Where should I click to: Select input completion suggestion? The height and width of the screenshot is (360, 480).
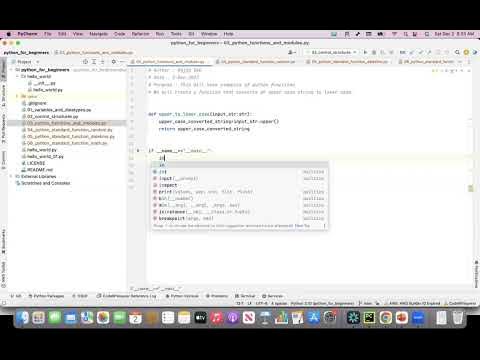[239, 178]
